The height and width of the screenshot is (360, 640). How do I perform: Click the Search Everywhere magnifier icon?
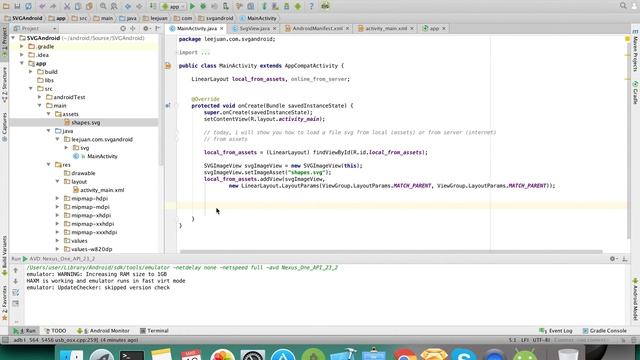(x=623, y=6)
